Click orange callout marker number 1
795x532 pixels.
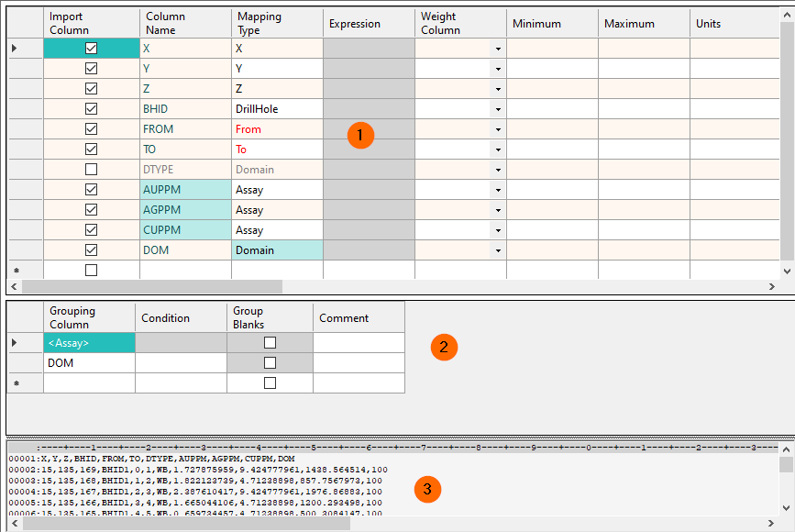pos(360,136)
